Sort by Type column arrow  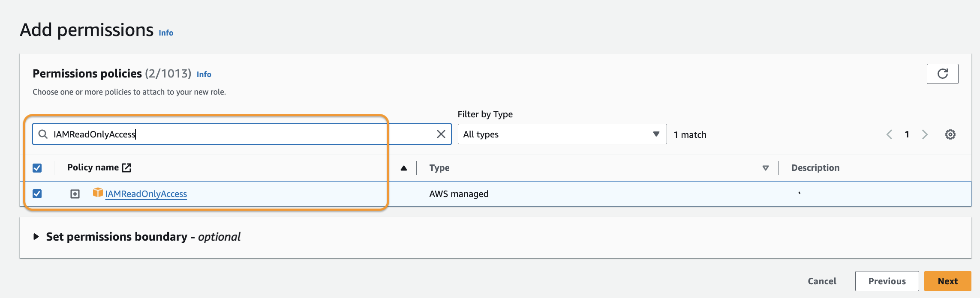[765, 168]
